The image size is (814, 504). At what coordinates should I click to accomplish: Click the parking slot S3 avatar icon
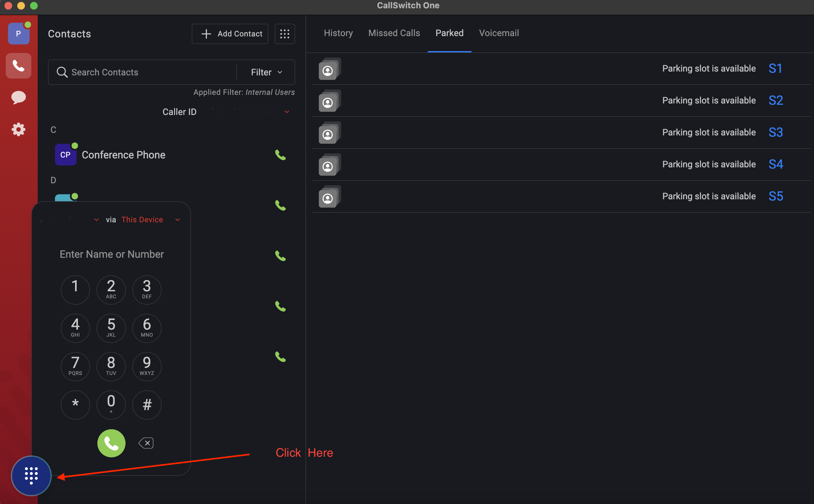(330, 133)
